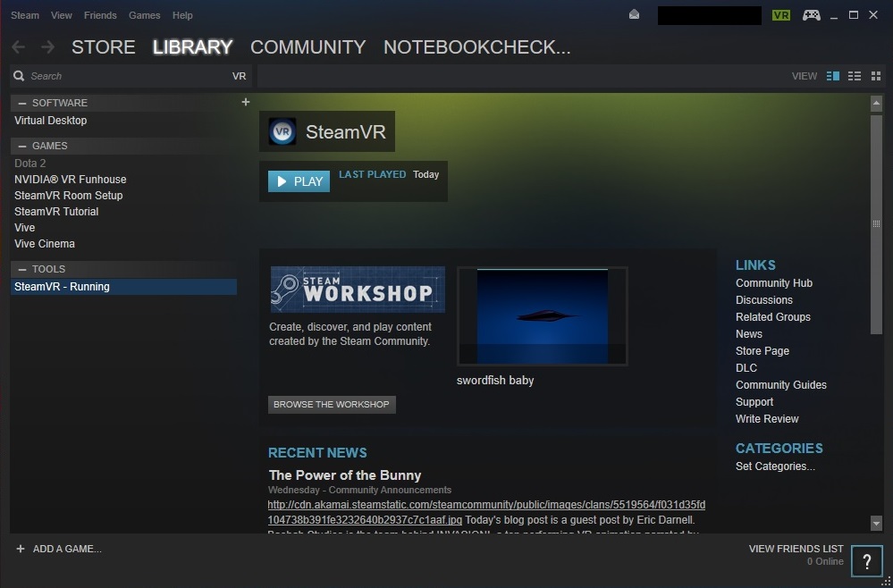
Task: Go forward with the right arrow
Action: (48, 46)
